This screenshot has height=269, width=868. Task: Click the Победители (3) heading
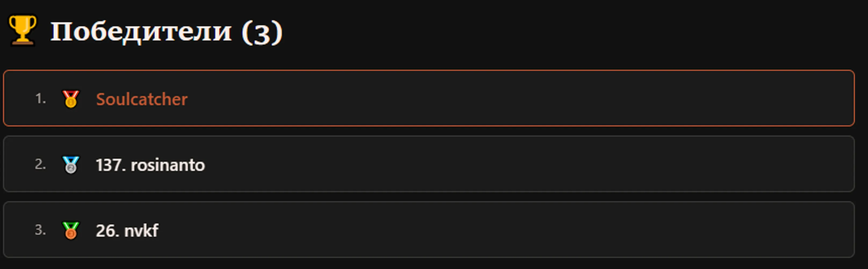[166, 32]
